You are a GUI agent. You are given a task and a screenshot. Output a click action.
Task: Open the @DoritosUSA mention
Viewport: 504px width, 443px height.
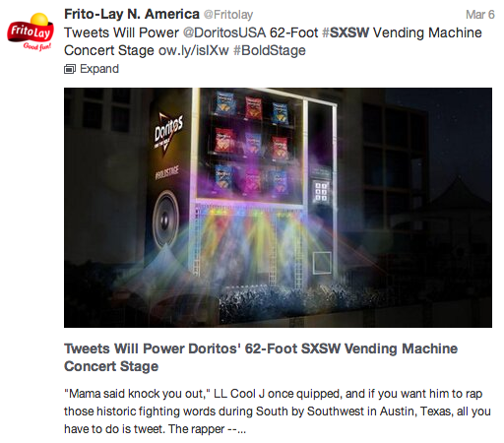224,32
